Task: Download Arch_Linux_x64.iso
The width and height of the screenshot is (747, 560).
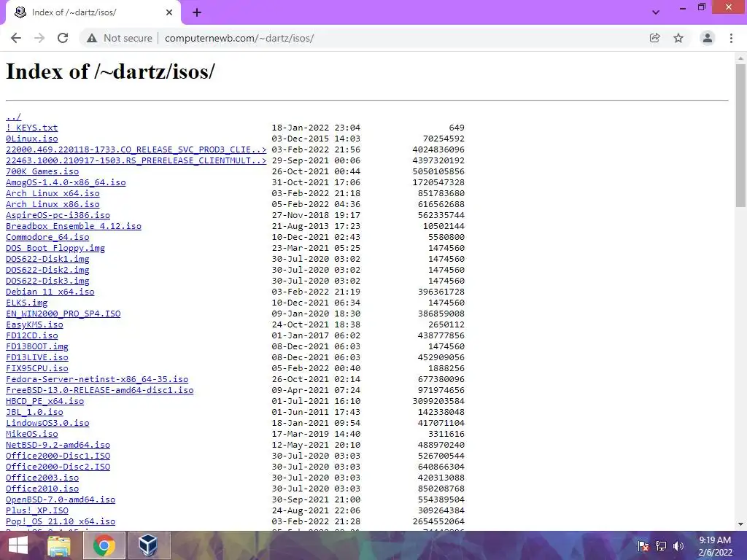Action: pyautogui.click(x=53, y=193)
